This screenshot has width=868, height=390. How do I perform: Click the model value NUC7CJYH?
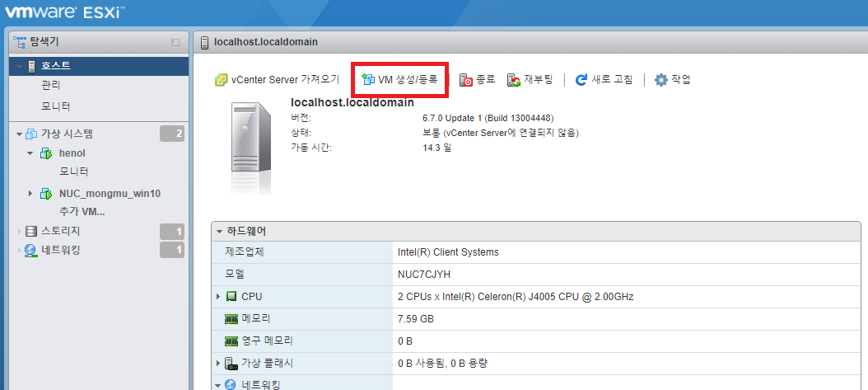(425, 275)
